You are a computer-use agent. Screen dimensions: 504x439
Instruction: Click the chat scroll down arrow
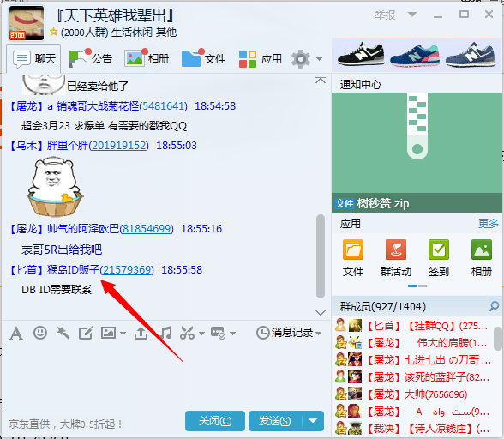[x=321, y=313]
